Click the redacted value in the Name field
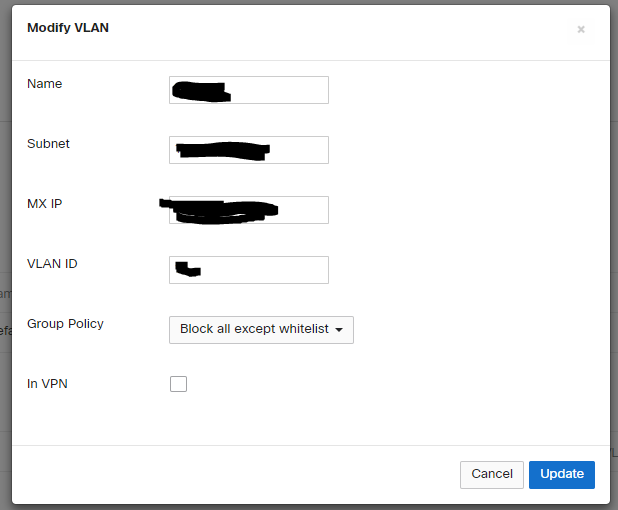Screen dimensions: 618x510 tap(201, 93)
